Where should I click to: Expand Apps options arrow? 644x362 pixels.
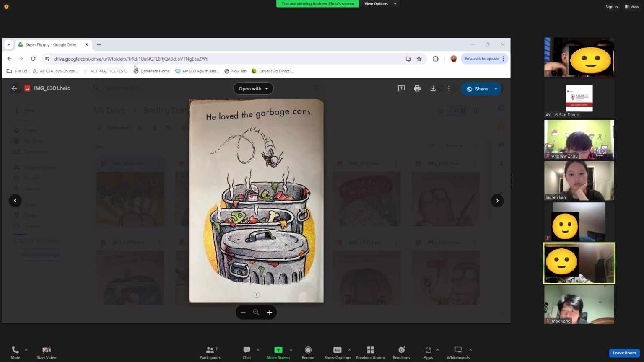coord(438,350)
